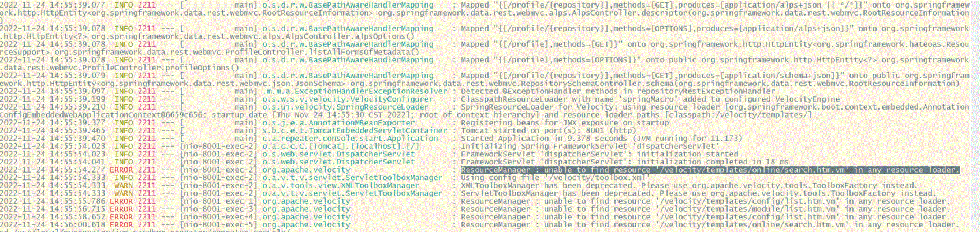Click the ERROR label on the nio-8001-exec-3 line
980x232 pixels.
coord(121,209)
